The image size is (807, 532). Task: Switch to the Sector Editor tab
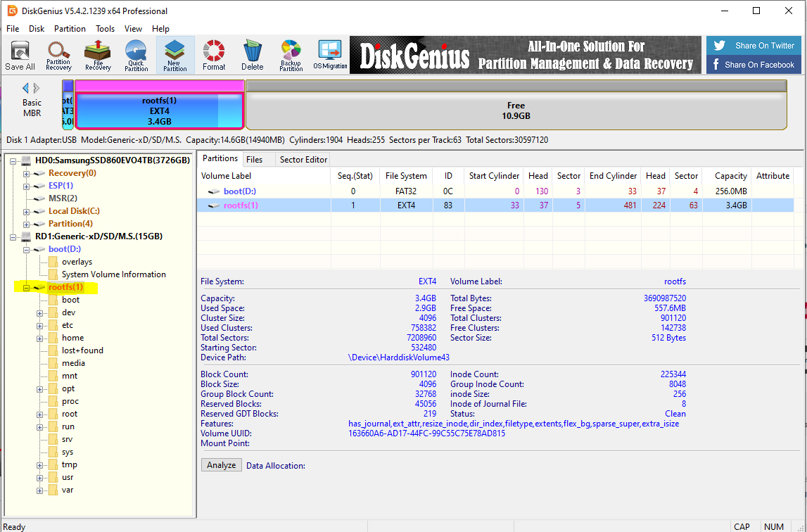pos(303,160)
